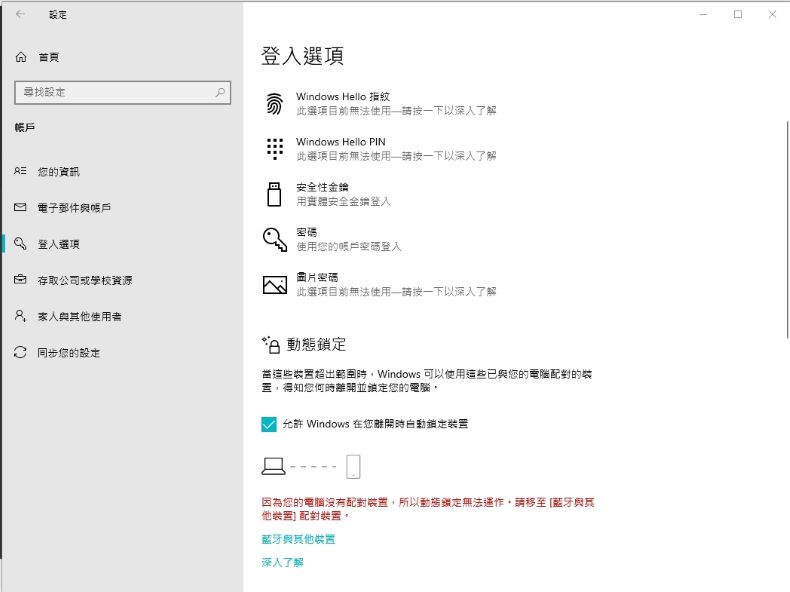Open 藍牙與其他裝置 link

pyautogui.click(x=298, y=539)
